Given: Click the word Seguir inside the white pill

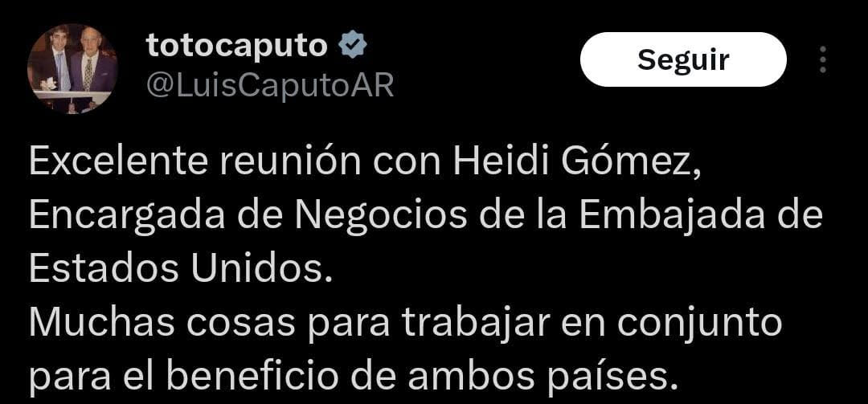Looking at the screenshot, I should coord(683,59).
